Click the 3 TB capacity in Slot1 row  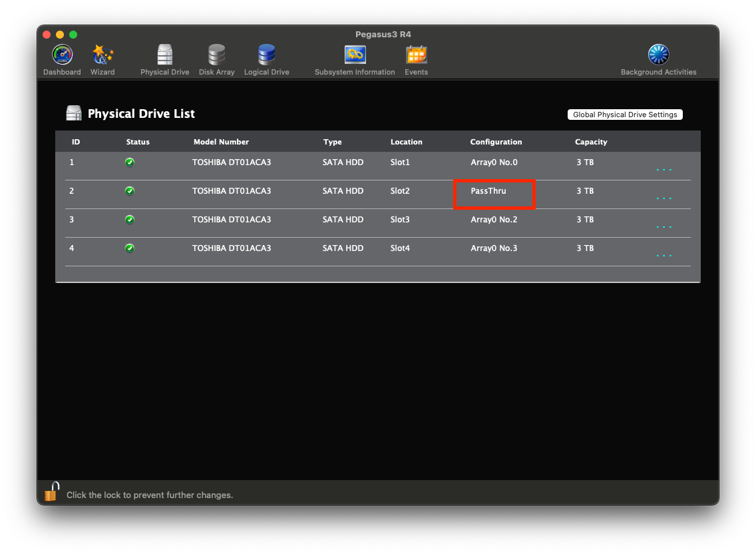586,162
